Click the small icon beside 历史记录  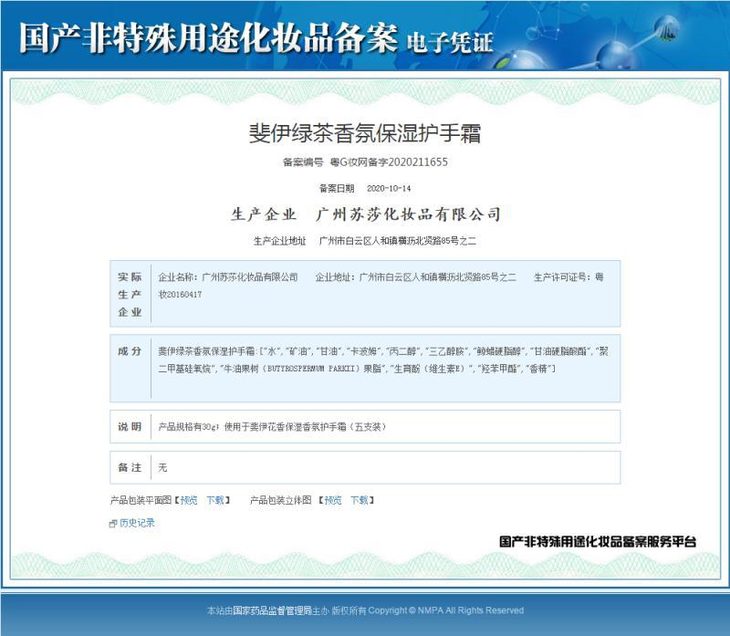(x=113, y=523)
